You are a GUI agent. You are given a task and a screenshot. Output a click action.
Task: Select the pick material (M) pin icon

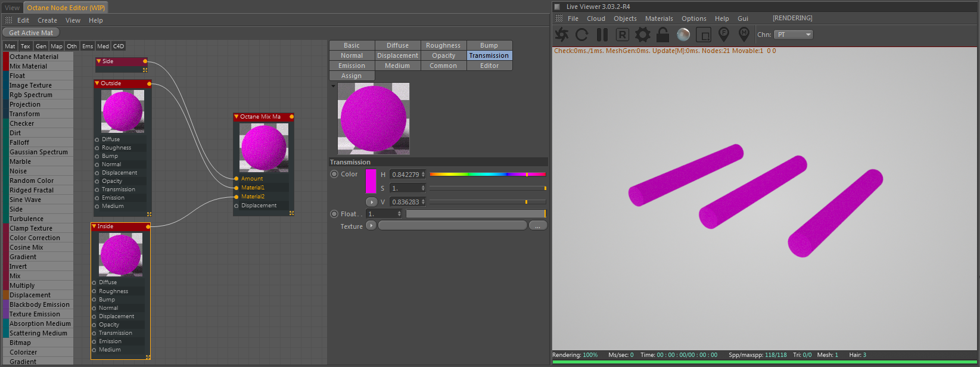click(743, 35)
